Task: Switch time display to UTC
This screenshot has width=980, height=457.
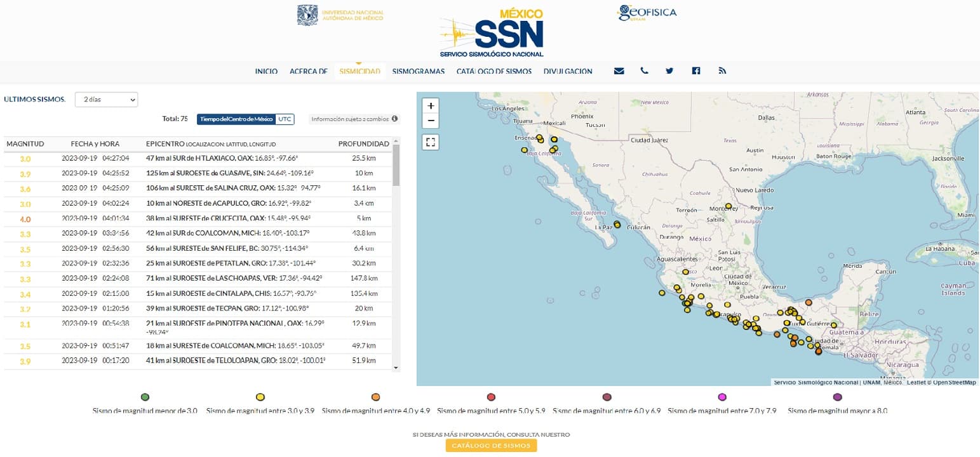Action: [285, 119]
